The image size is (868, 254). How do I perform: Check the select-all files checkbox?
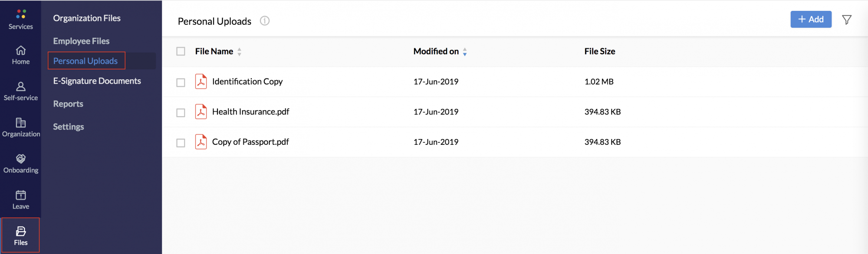pos(181,51)
